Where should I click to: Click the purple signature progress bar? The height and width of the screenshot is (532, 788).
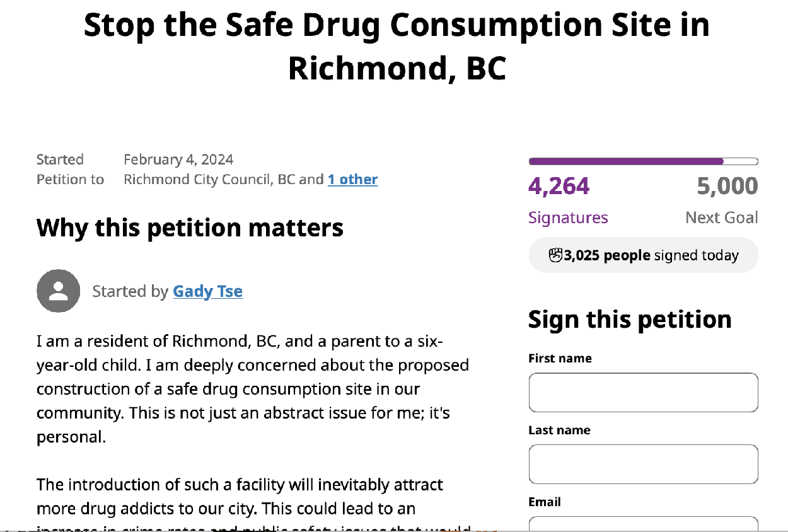click(643, 162)
